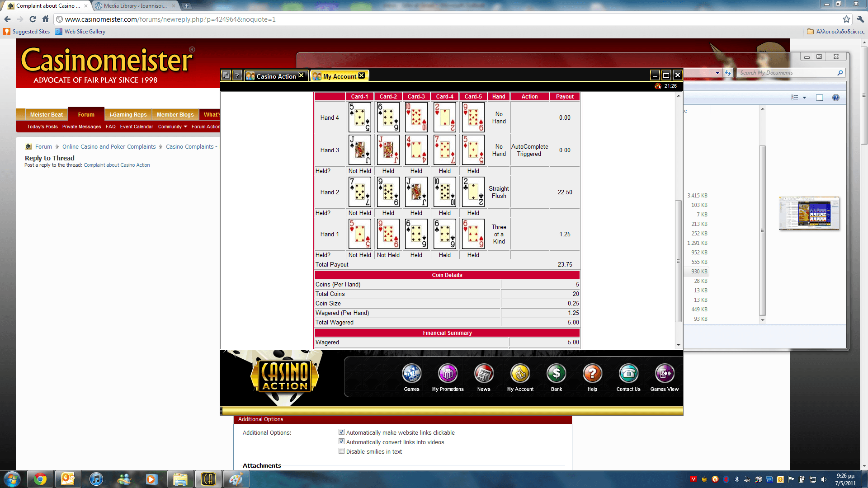Switch to the Casino Action tab

[276, 76]
